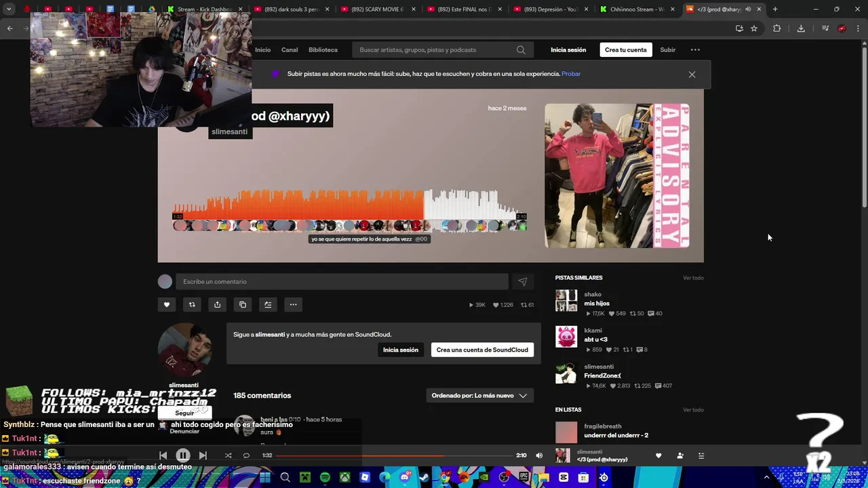Click Crea tu cuenta button
Viewport: 868px width, 488px height.
(626, 49)
